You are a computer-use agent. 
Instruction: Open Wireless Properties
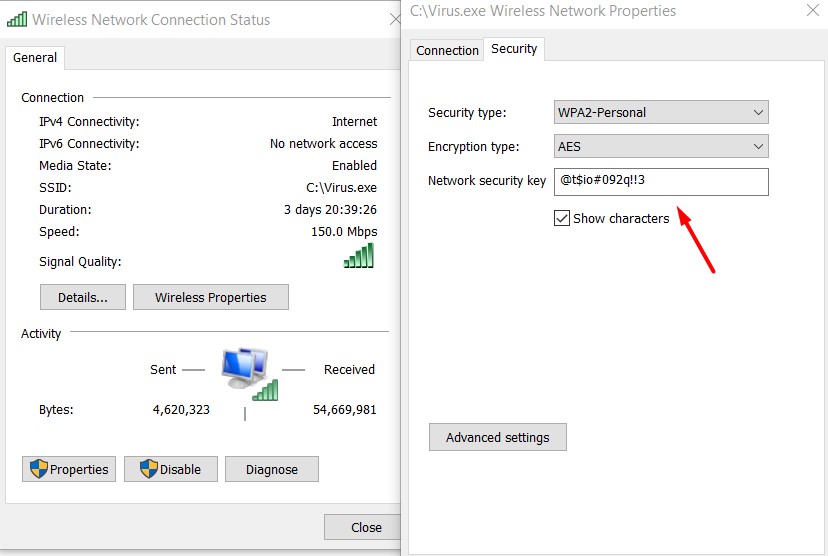(x=211, y=297)
